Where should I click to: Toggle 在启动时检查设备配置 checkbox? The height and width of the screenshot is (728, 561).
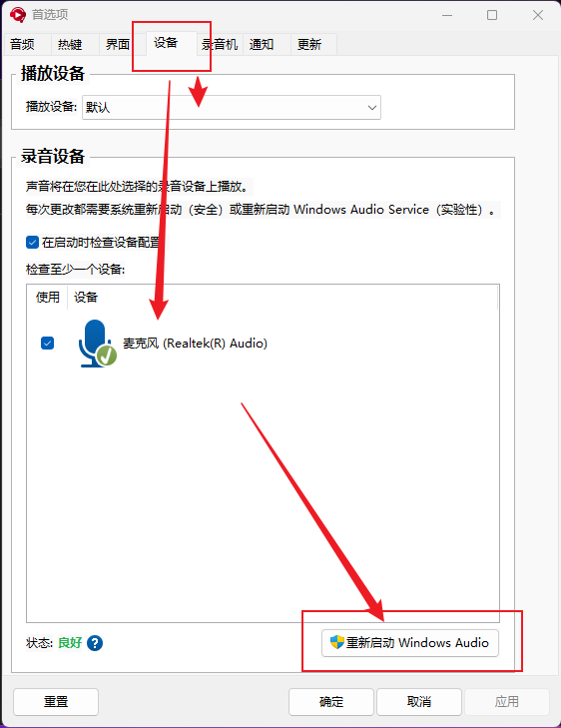coord(33,243)
